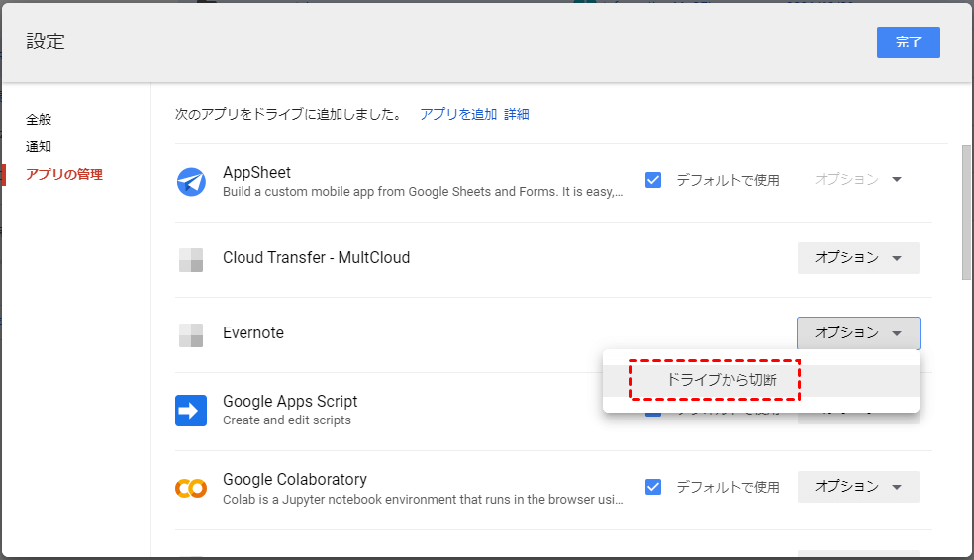Click the 'Colab is a Jupyter notebook' description

pyautogui.click(x=423, y=500)
